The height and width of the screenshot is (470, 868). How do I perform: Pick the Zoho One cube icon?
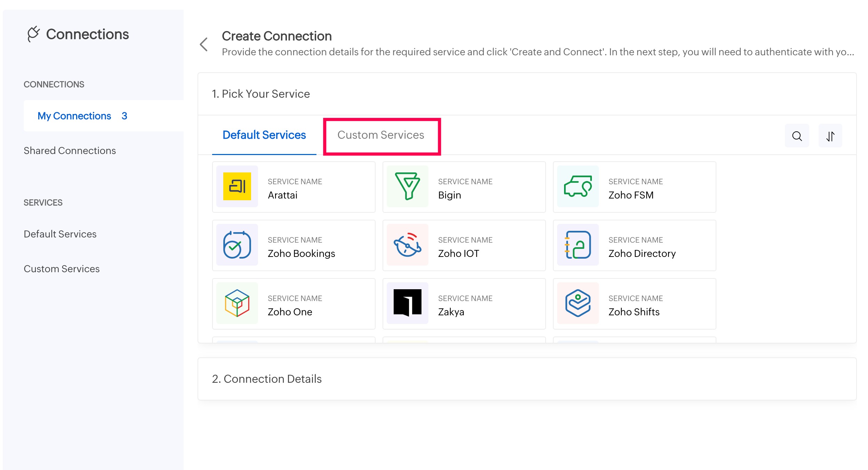coord(237,303)
